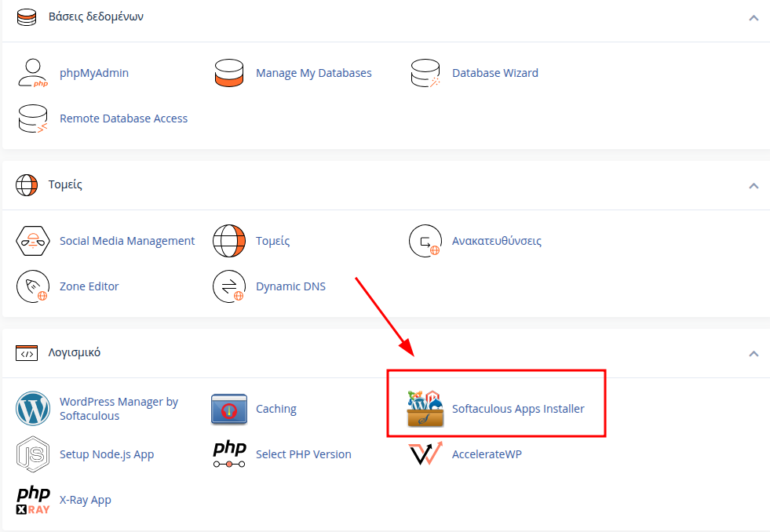Click the X-Ray App PHP icon
Image resolution: width=770 pixels, height=532 pixels.
(x=33, y=500)
